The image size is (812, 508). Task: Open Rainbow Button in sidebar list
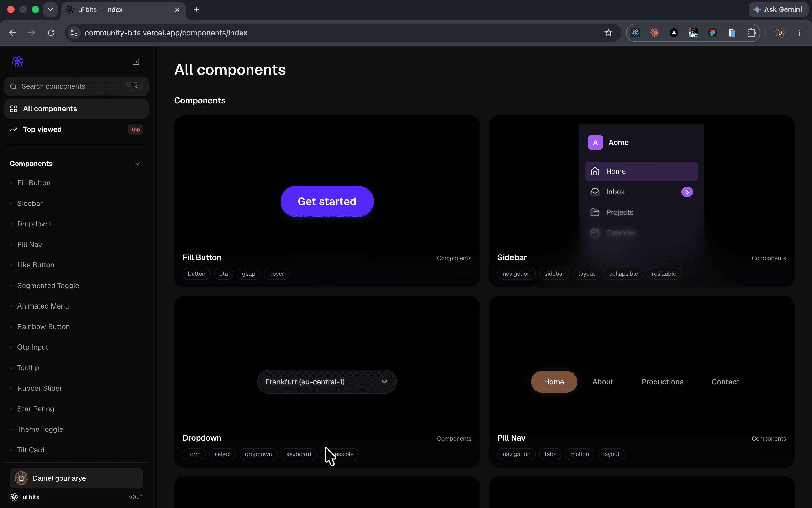click(43, 326)
